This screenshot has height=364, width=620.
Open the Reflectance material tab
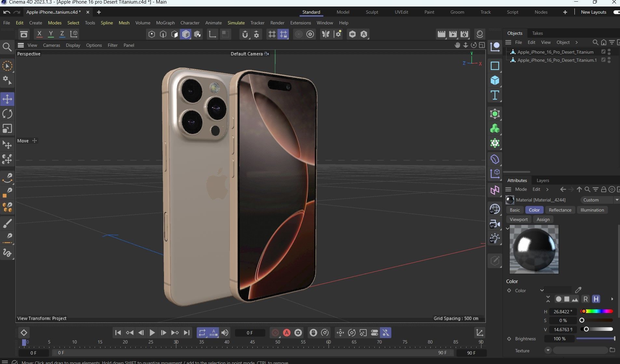click(560, 210)
